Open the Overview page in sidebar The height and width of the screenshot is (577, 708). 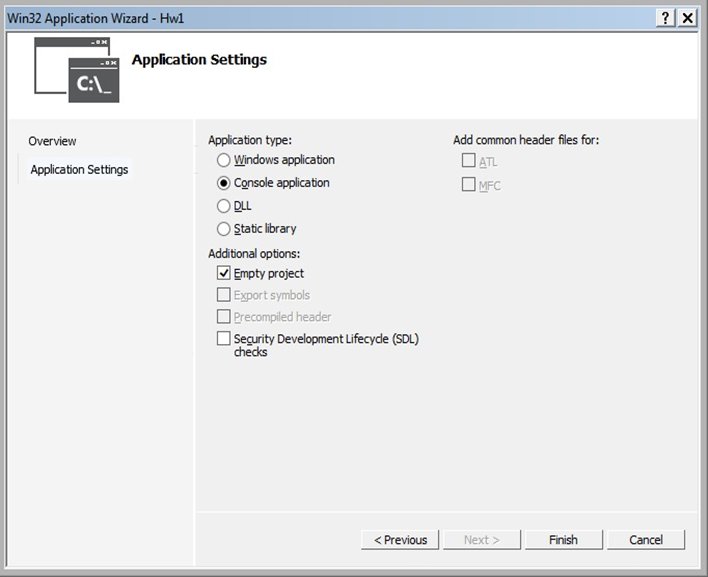tap(52, 141)
